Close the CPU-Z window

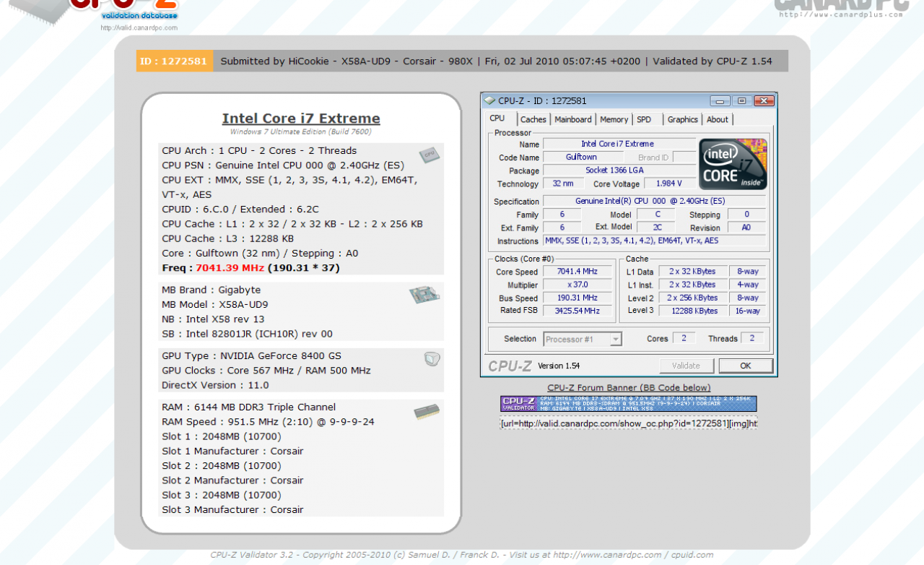click(x=764, y=101)
